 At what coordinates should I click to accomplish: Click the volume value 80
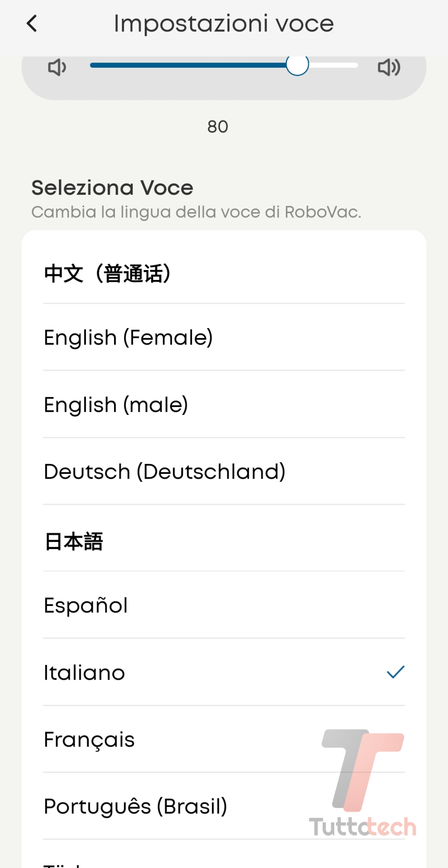pos(218,127)
